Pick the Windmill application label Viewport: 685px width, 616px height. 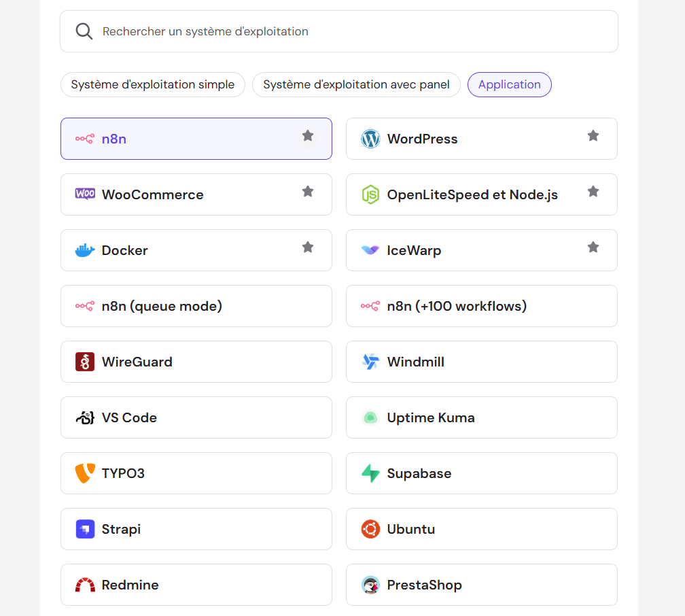415,362
